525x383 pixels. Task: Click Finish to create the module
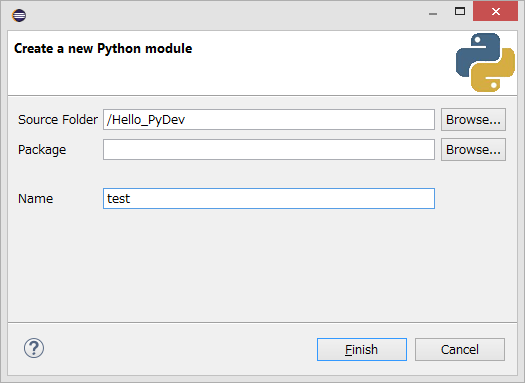(362, 350)
